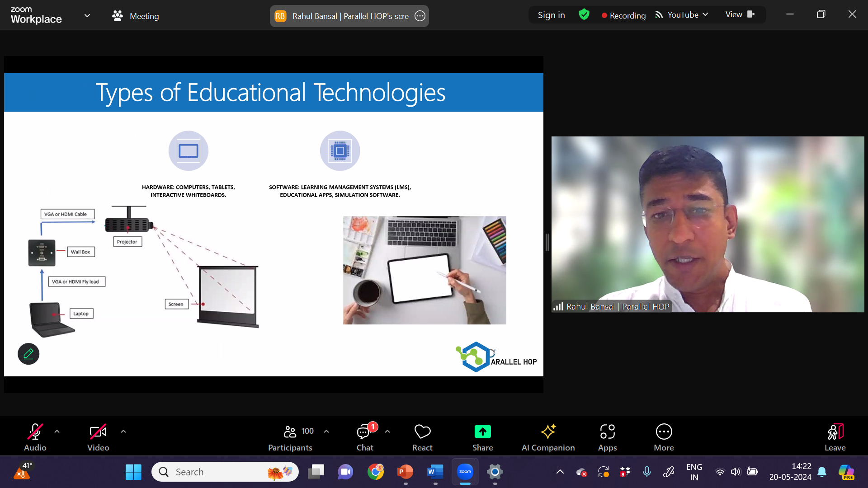Open the YouTube live stream dropdown

pos(682,15)
